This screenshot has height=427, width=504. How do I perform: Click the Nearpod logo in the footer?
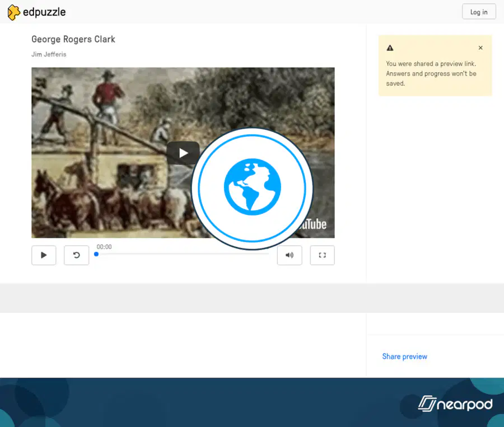(x=455, y=403)
